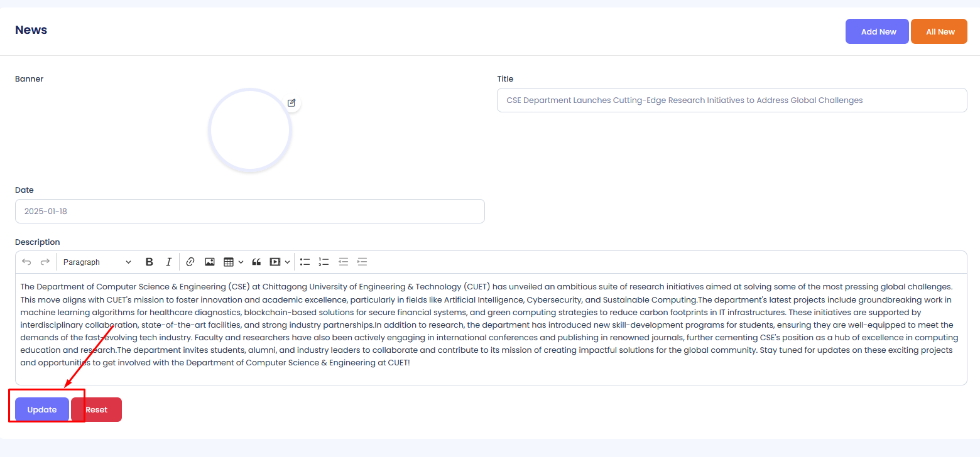Click the red Reset button
Screen dimensions: 980x457
pos(96,409)
